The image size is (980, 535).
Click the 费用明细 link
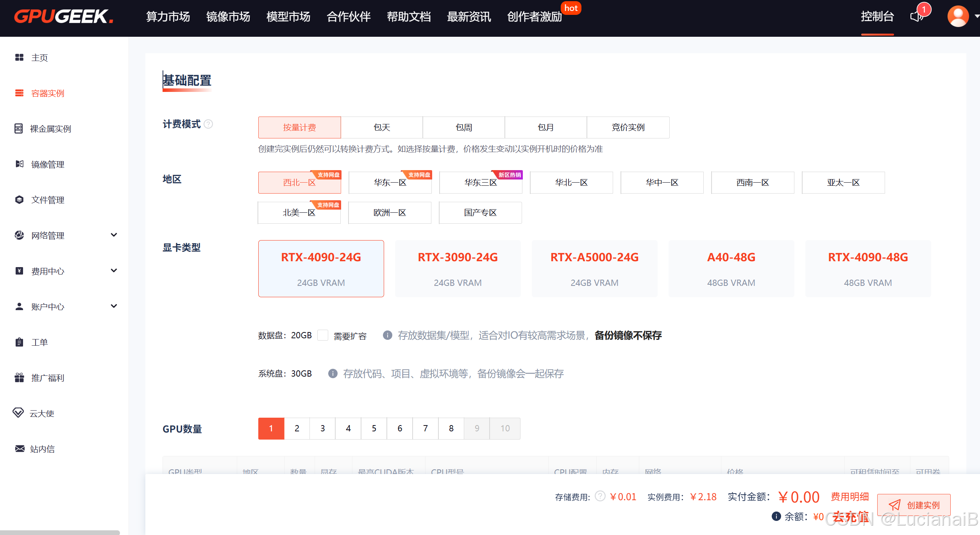point(849,497)
